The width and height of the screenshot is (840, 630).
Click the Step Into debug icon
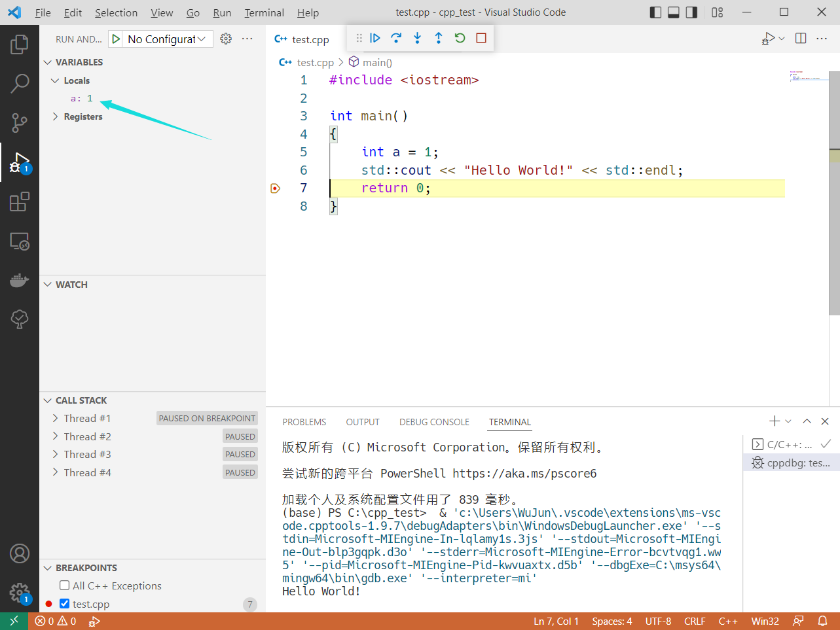click(417, 38)
